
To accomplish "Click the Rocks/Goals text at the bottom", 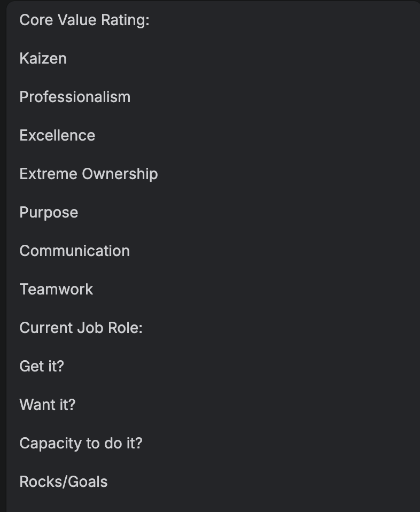I will pyautogui.click(x=64, y=482).
